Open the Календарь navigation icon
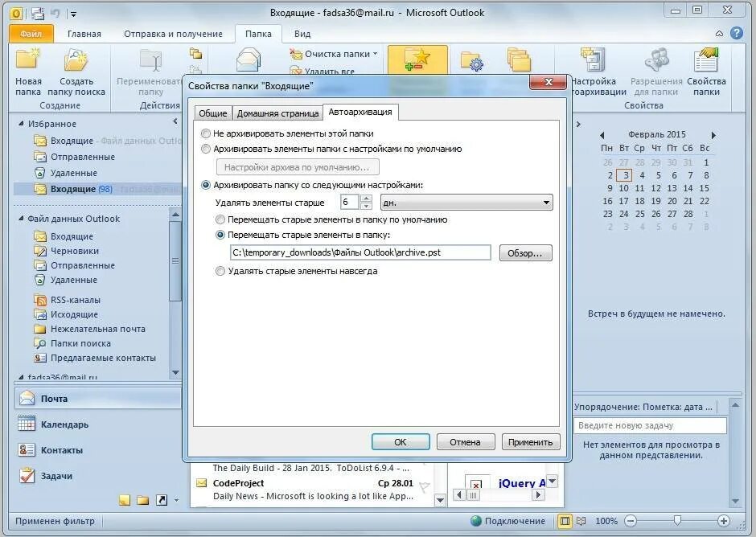 (x=27, y=424)
